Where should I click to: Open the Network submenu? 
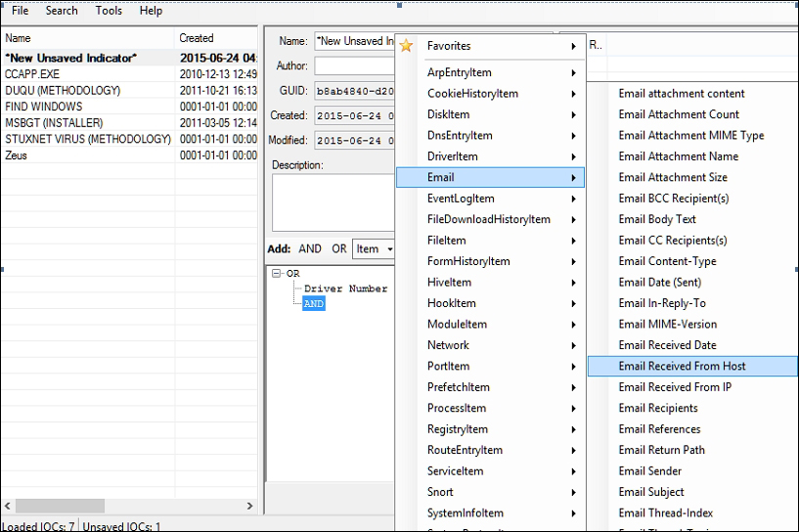click(x=490, y=345)
